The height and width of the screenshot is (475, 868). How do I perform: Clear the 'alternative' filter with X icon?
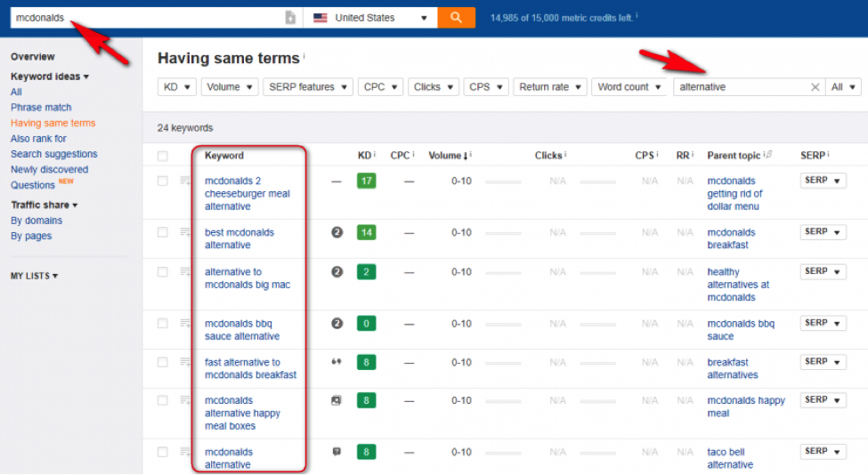[x=815, y=87]
